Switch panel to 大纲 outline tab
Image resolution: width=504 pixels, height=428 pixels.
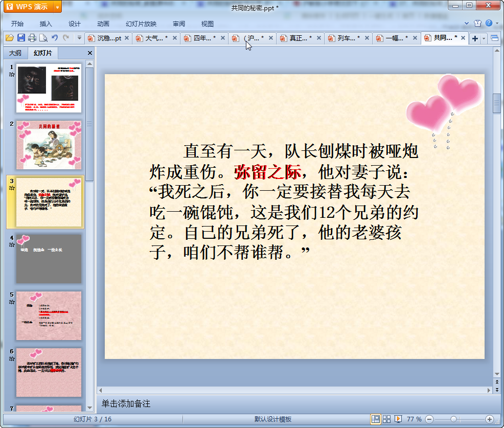click(x=15, y=53)
